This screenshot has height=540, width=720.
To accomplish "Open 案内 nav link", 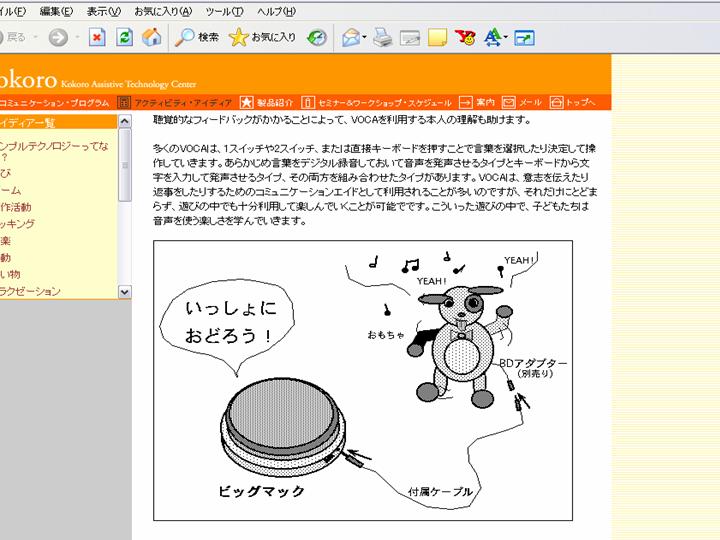I will pos(485,102).
